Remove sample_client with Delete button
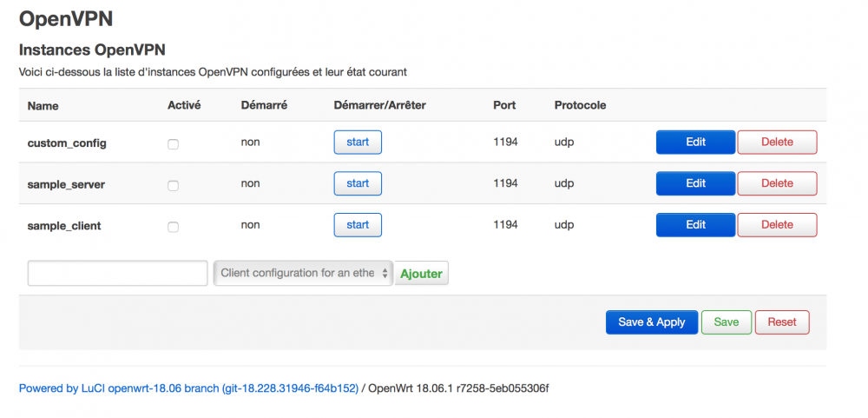Viewport: 868px width, 418px height. coord(777,225)
